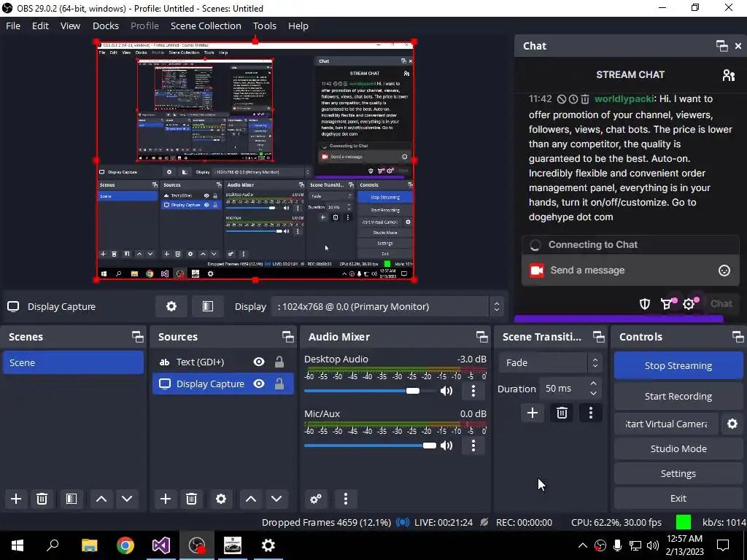
Task: Open the Fade transition dropdown
Action: click(x=550, y=363)
